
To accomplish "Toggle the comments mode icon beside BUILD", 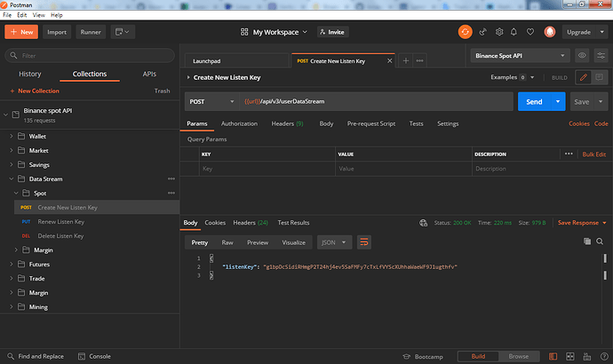I will click(x=601, y=77).
